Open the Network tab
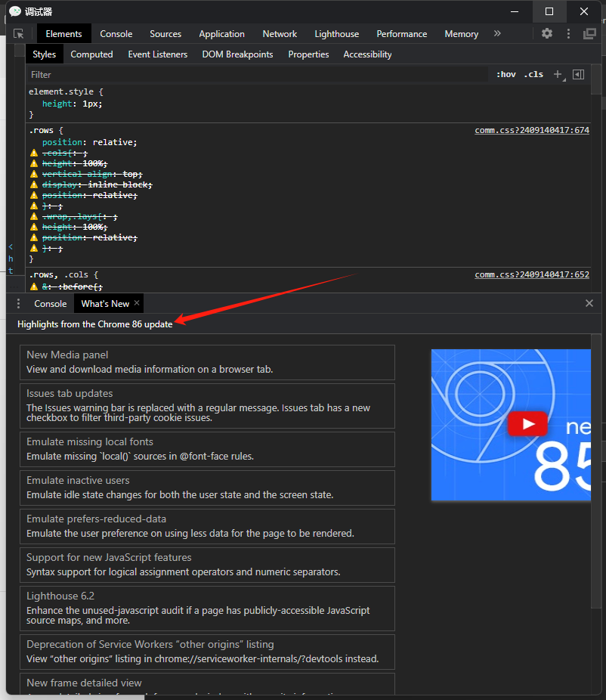606x700 pixels. pyautogui.click(x=280, y=34)
